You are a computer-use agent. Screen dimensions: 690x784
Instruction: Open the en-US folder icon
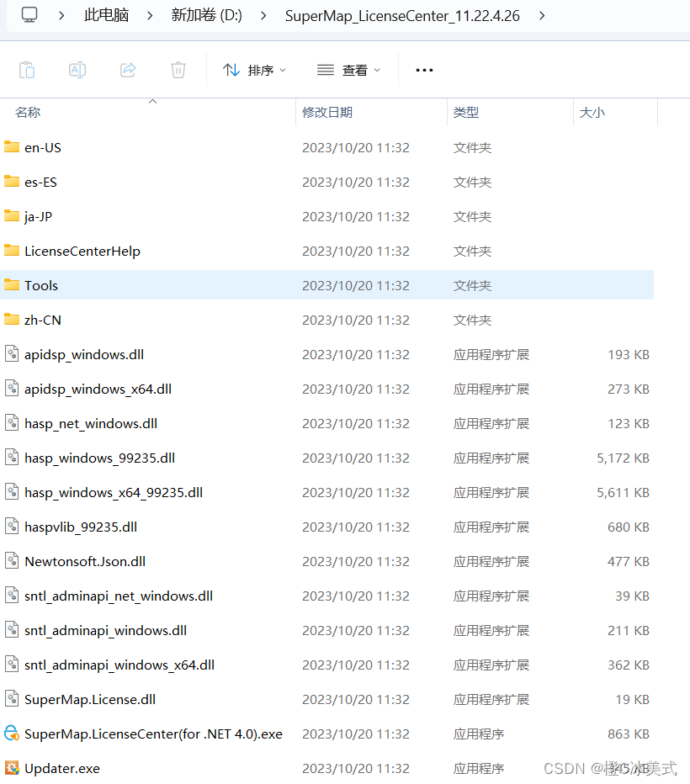[x=12, y=147]
